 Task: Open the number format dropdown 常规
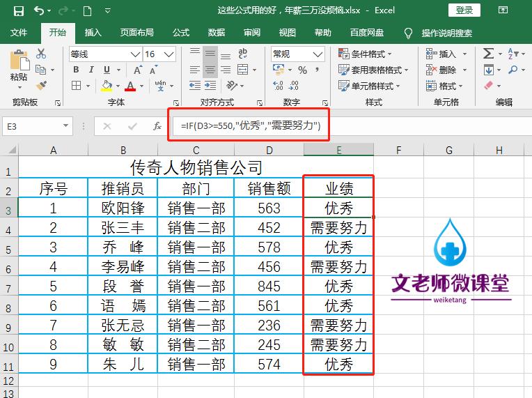[x=318, y=54]
